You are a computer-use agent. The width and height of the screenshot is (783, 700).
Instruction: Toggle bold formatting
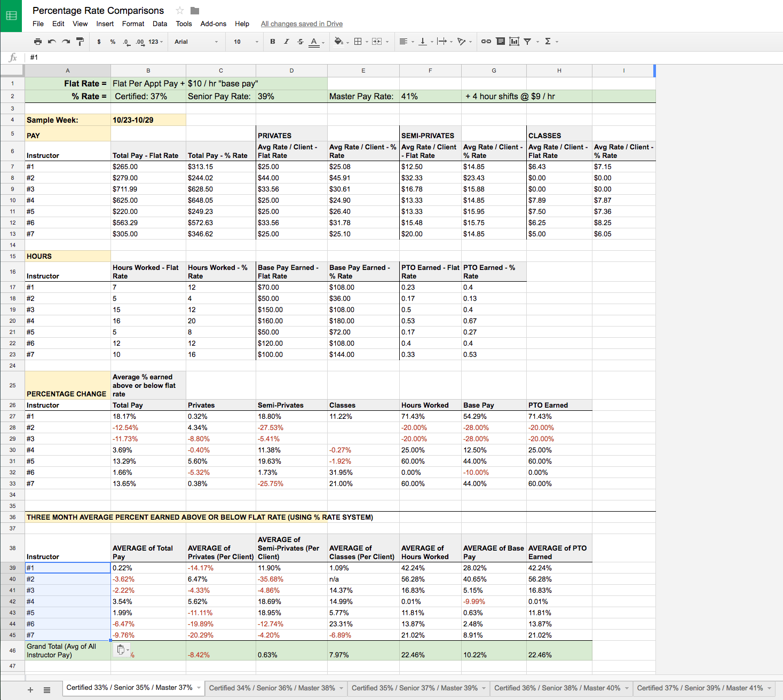273,42
